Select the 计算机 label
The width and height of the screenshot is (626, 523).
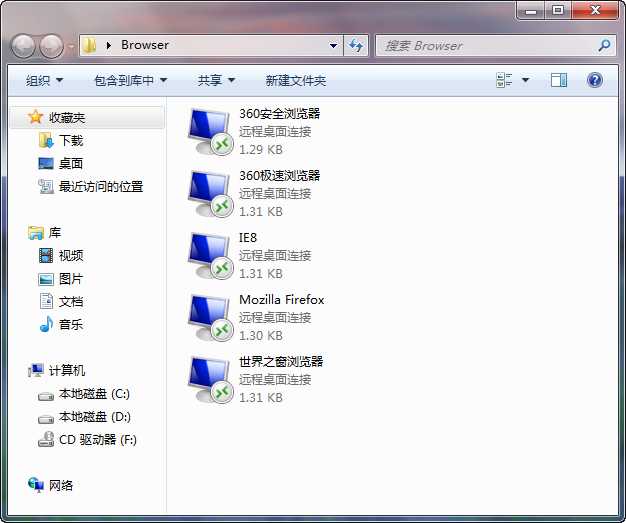pyautogui.click(x=67, y=370)
